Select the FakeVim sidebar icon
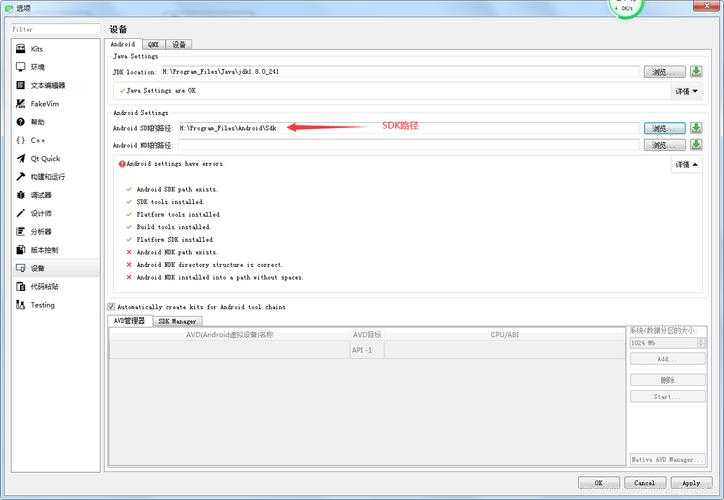Screen dimensions: 724x500 coord(21,103)
